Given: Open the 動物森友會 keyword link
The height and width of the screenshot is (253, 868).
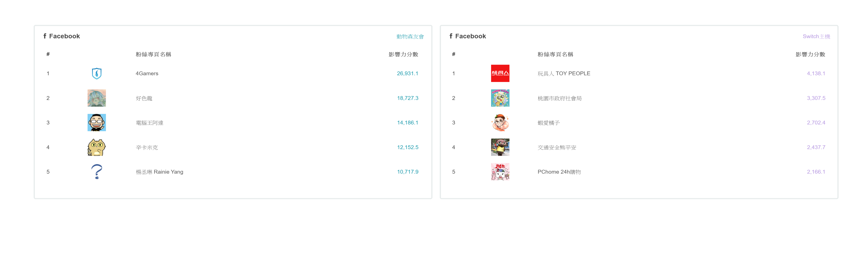Looking at the screenshot, I should [410, 36].
